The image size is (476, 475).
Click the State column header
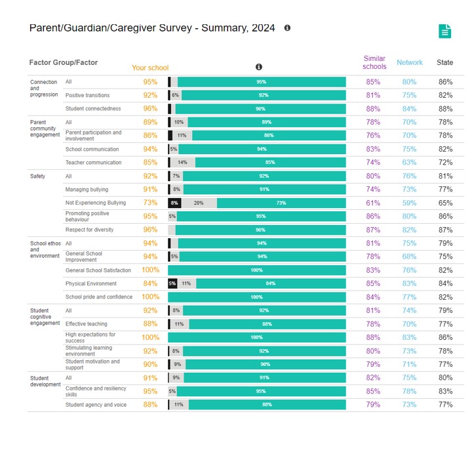tap(445, 62)
